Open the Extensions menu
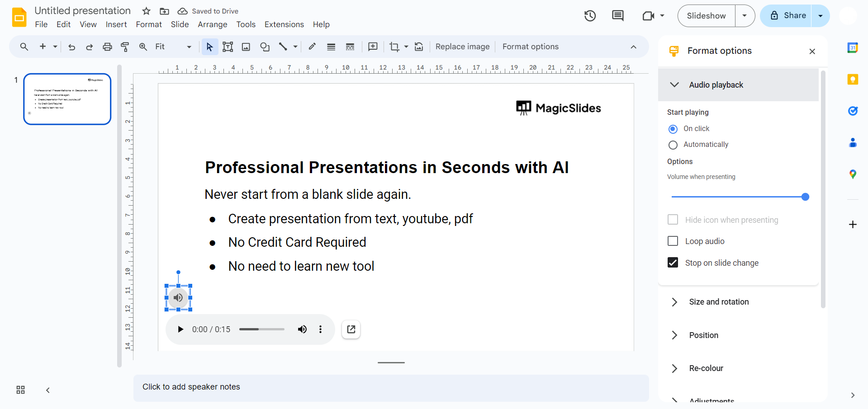The width and height of the screenshot is (868, 409). 284,24
